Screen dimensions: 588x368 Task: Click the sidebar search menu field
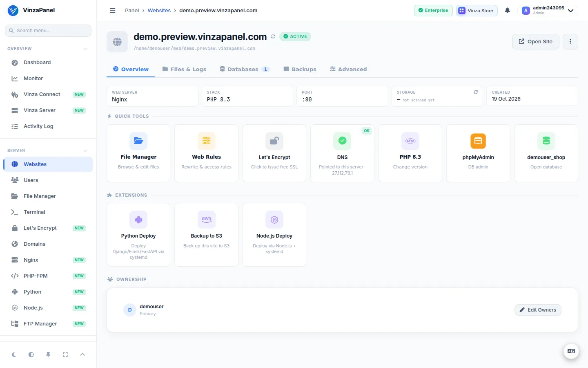[48, 31]
